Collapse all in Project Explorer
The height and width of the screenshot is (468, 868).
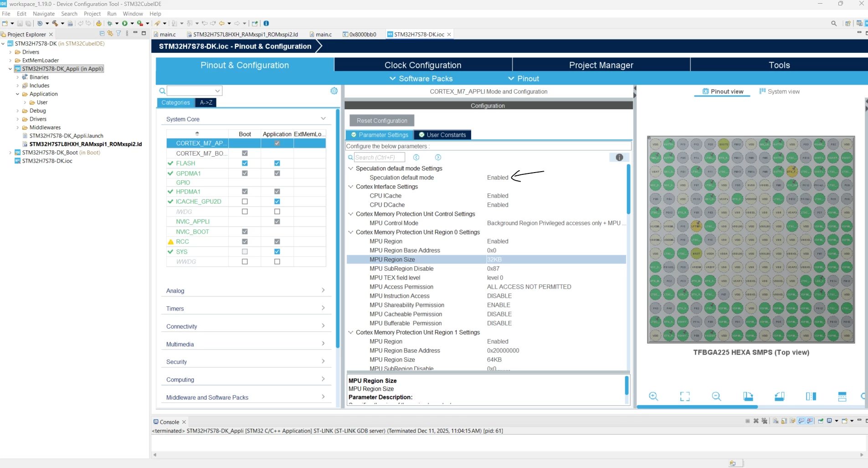102,34
